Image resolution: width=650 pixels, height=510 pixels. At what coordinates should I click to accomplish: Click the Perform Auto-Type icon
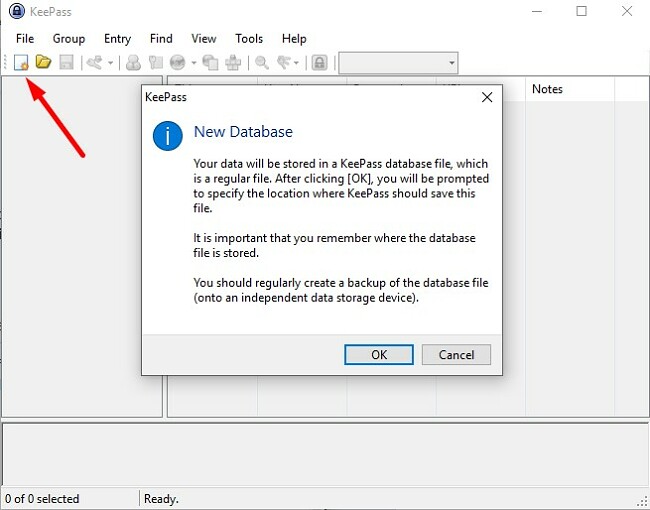point(233,63)
